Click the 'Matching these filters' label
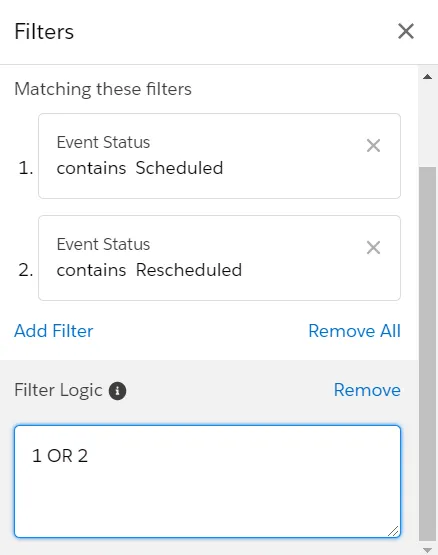This screenshot has width=438, height=555. click(x=103, y=89)
